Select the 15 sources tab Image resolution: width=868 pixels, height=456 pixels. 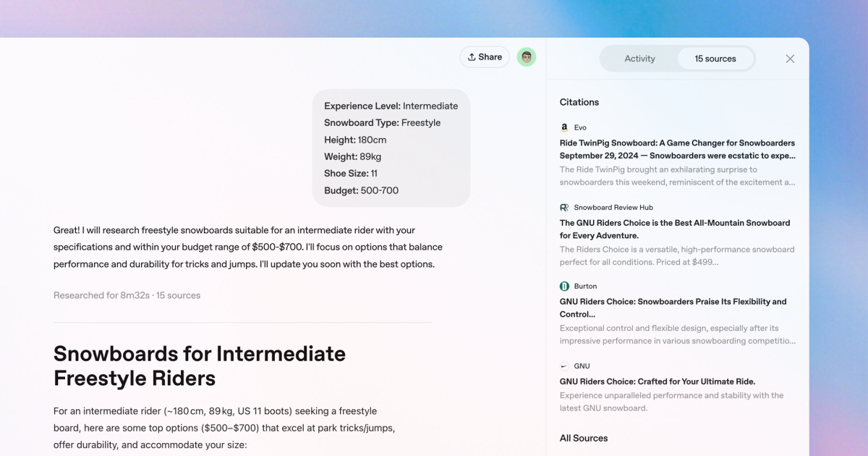pyautogui.click(x=715, y=59)
